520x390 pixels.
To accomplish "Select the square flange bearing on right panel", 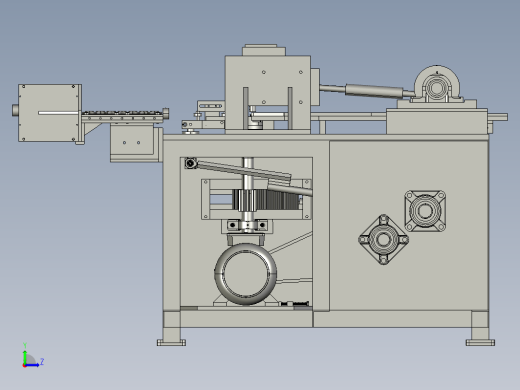I will pyautogui.click(x=425, y=211).
